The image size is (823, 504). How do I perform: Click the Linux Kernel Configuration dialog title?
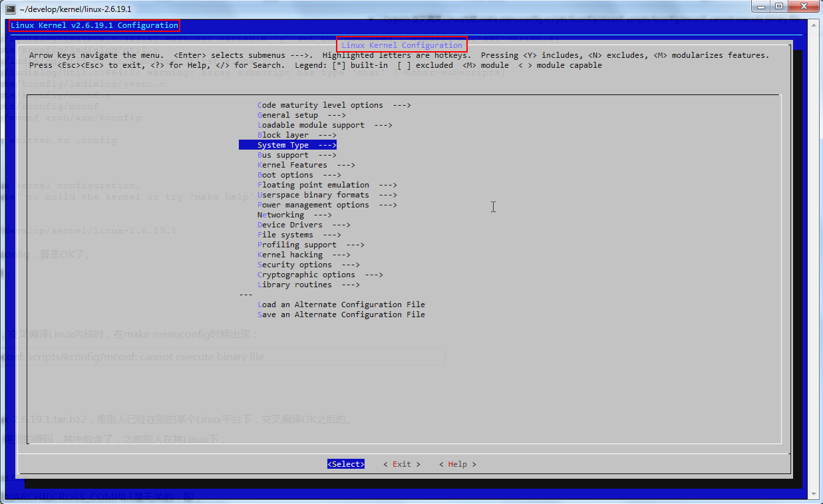click(402, 45)
